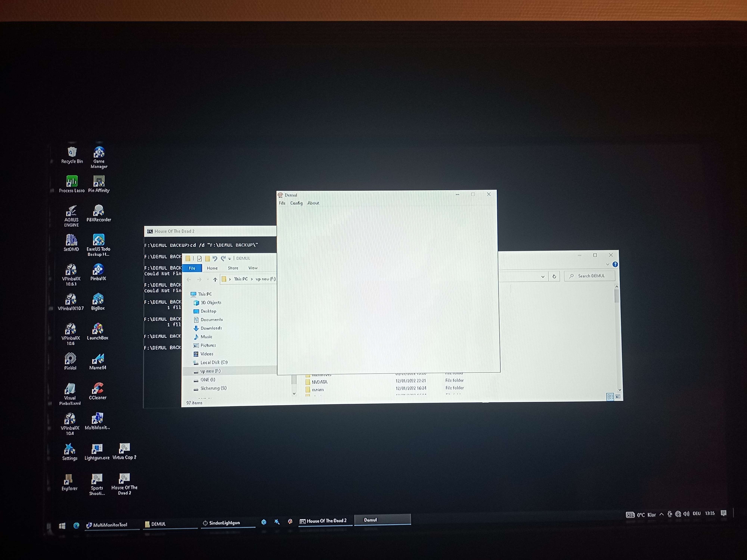Screen dimensions: 747x560
Task: Open the address bar history dropdown
Action: point(543,276)
